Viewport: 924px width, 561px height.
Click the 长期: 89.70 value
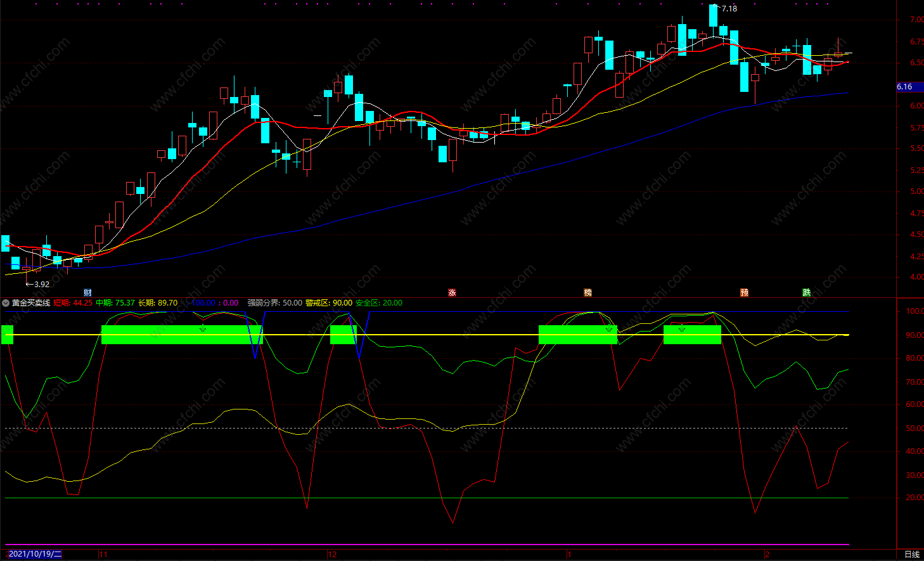(158, 303)
